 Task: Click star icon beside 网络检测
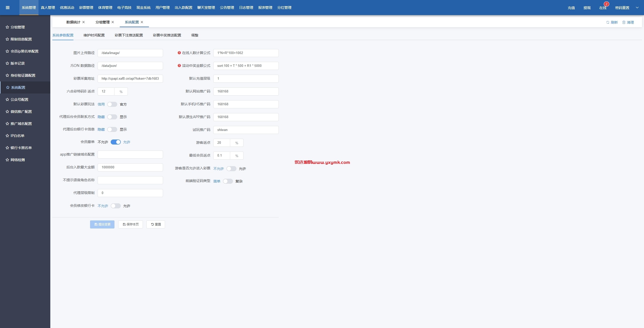pos(7,160)
